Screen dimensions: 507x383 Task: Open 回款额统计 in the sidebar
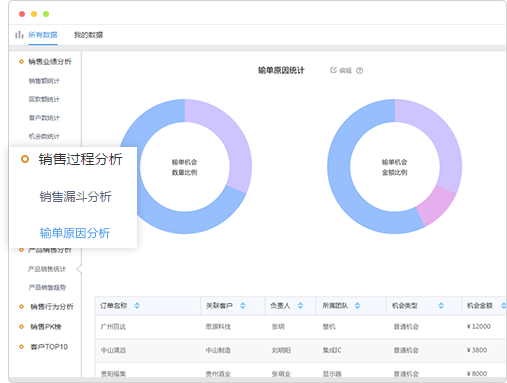pyautogui.click(x=44, y=99)
